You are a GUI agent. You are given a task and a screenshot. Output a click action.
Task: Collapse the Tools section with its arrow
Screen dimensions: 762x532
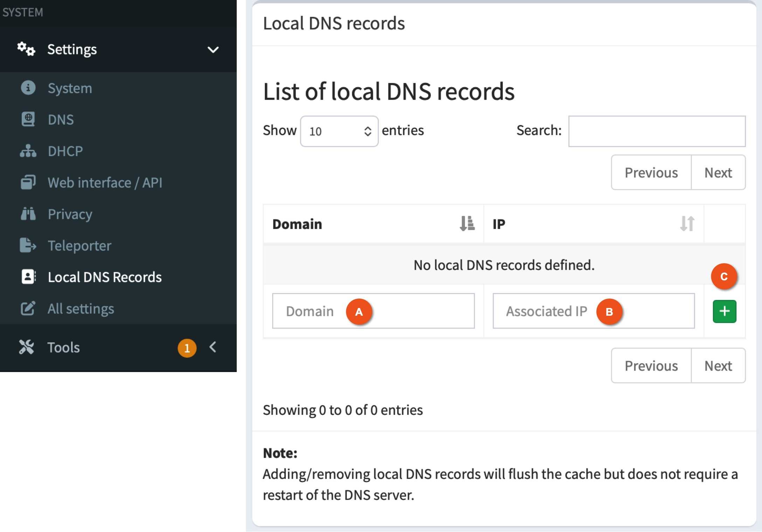213,347
